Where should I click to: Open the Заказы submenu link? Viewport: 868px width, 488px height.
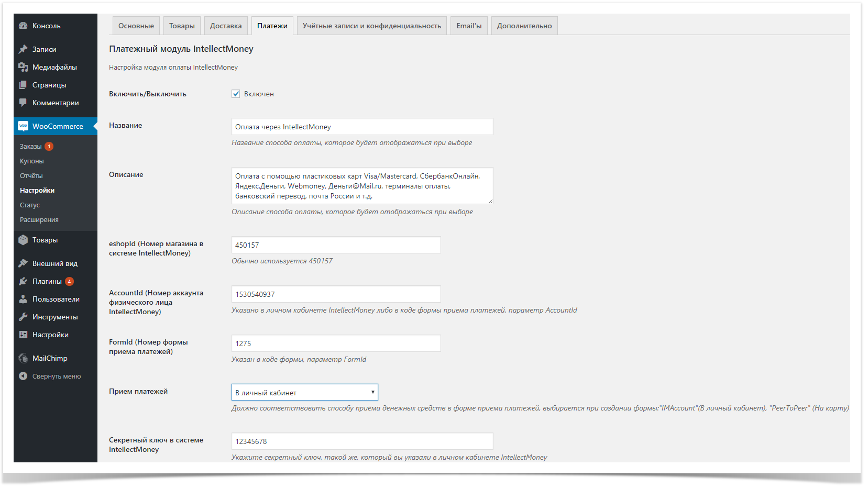[30, 147]
